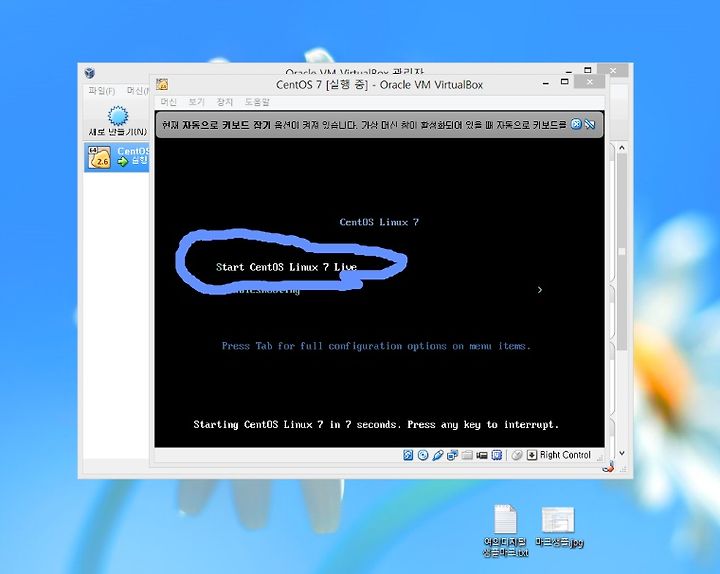Maximize the VirtualBox Manager window behind
This screenshot has width=720, height=574.
[x=588, y=70]
